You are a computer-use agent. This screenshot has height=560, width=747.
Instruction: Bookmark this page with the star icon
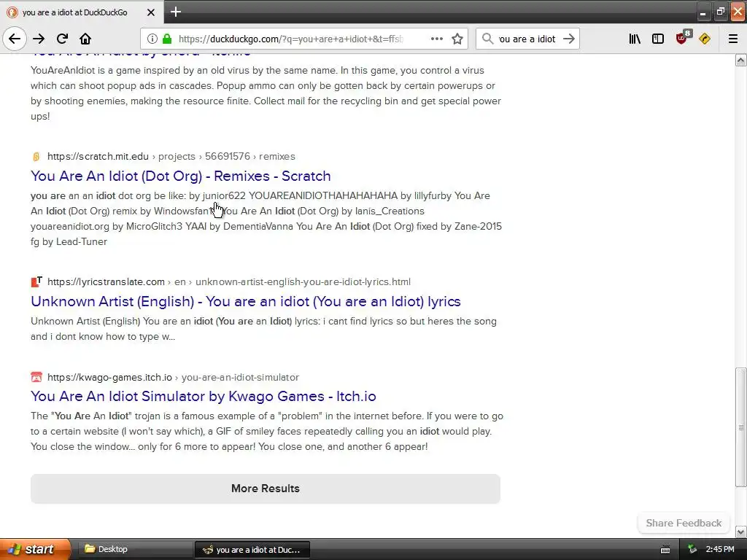point(457,39)
